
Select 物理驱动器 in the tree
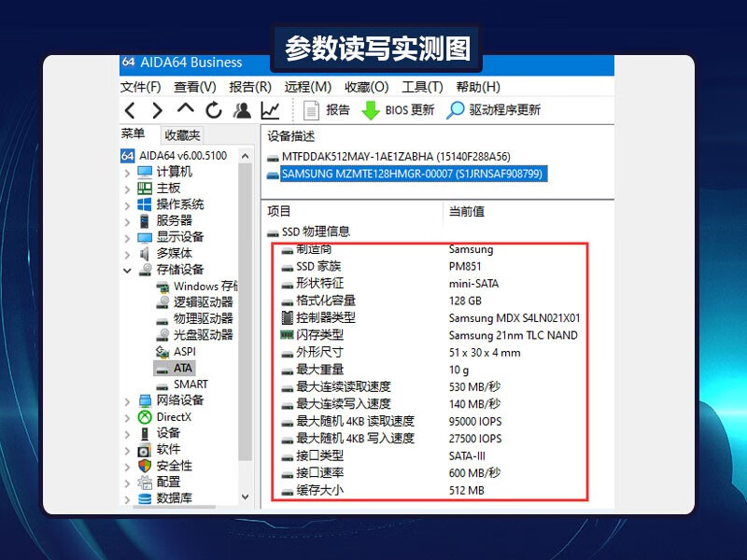[195, 318]
